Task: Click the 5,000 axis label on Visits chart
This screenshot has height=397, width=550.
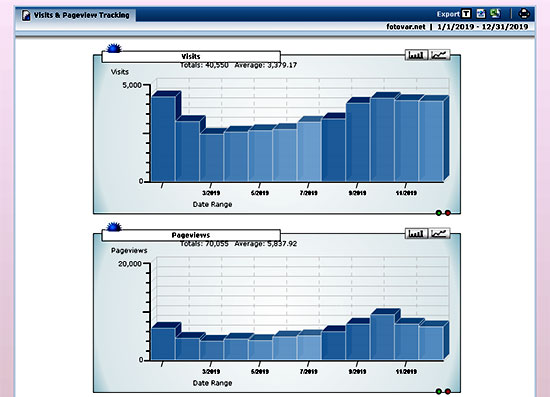Action: (132, 85)
